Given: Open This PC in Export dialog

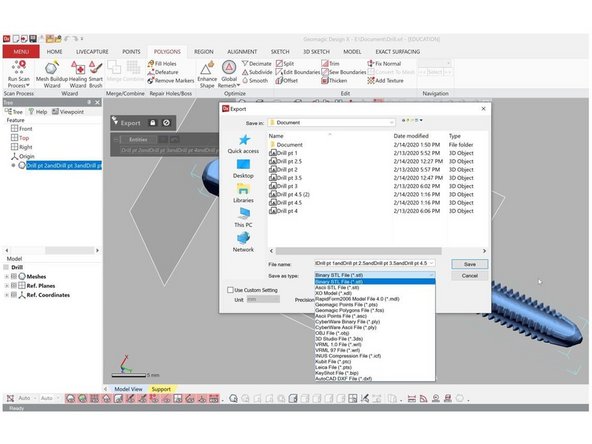Looking at the screenshot, I should [243, 218].
